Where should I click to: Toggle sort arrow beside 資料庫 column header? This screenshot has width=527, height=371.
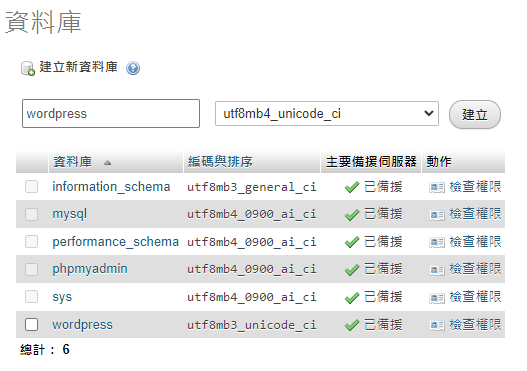pyautogui.click(x=108, y=163)
